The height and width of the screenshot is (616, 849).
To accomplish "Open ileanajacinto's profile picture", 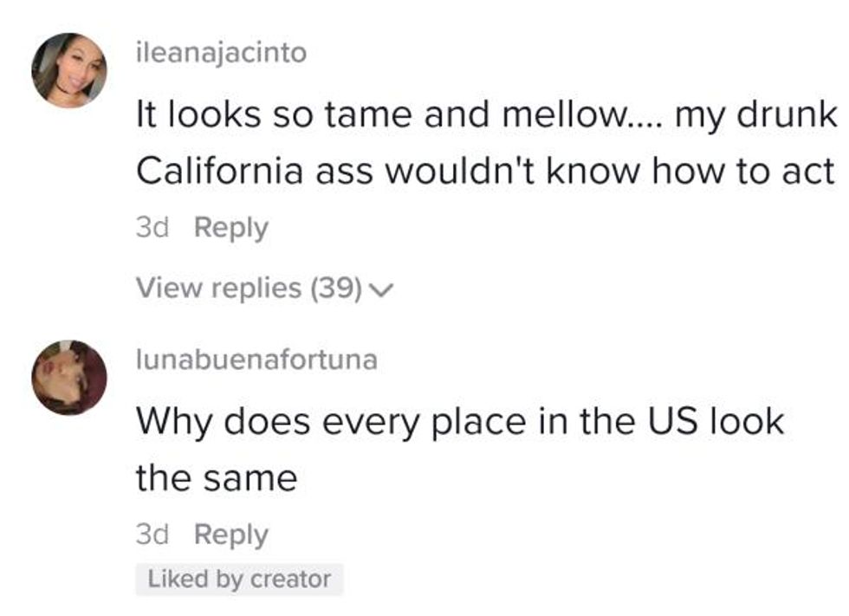I will [x=69, y=70].
